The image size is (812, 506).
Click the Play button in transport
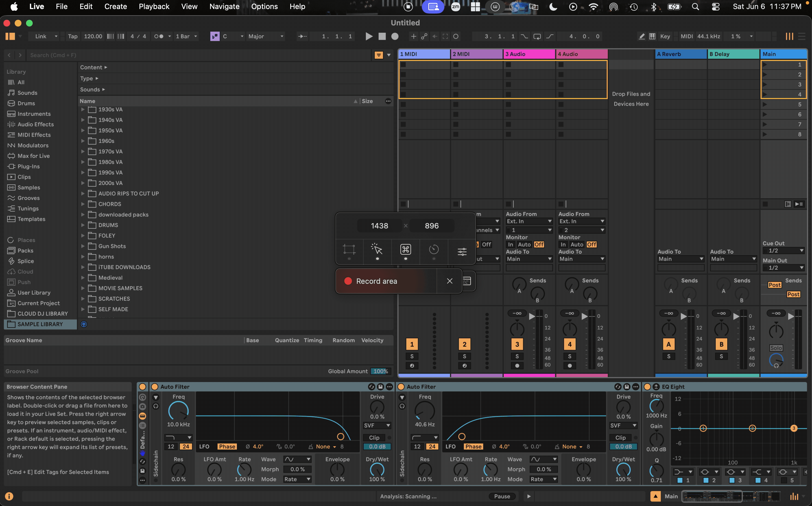pos(369,36)
